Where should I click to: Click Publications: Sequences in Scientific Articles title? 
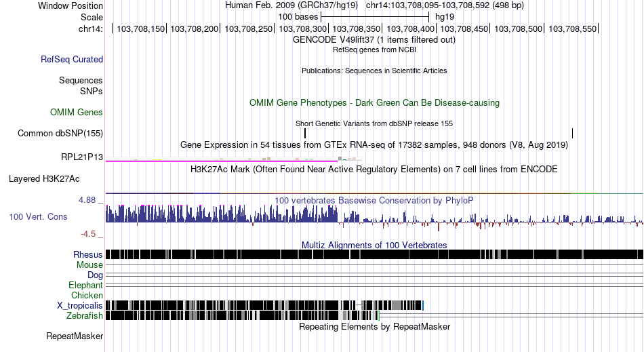coord(374,71)
